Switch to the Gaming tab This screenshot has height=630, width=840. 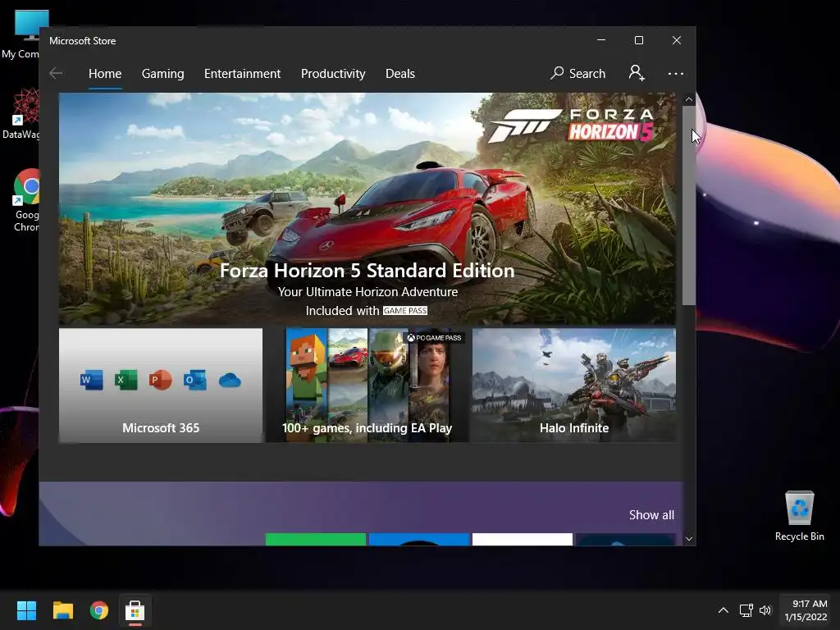coord(163,73)
